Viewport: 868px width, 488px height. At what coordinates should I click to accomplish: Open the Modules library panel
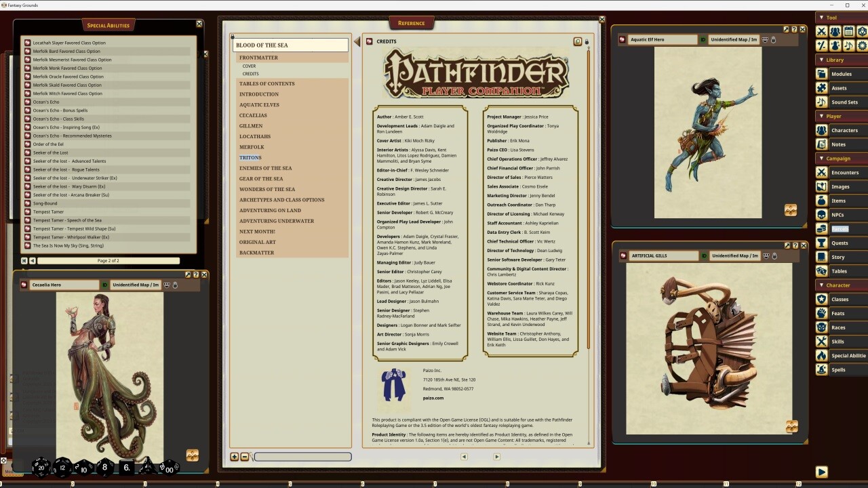[x=840, y=73]
